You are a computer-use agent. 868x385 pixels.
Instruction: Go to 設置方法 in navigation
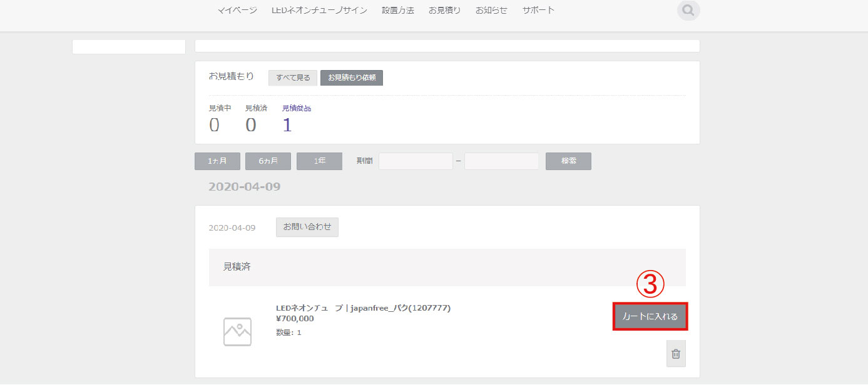tap(398, 11)
